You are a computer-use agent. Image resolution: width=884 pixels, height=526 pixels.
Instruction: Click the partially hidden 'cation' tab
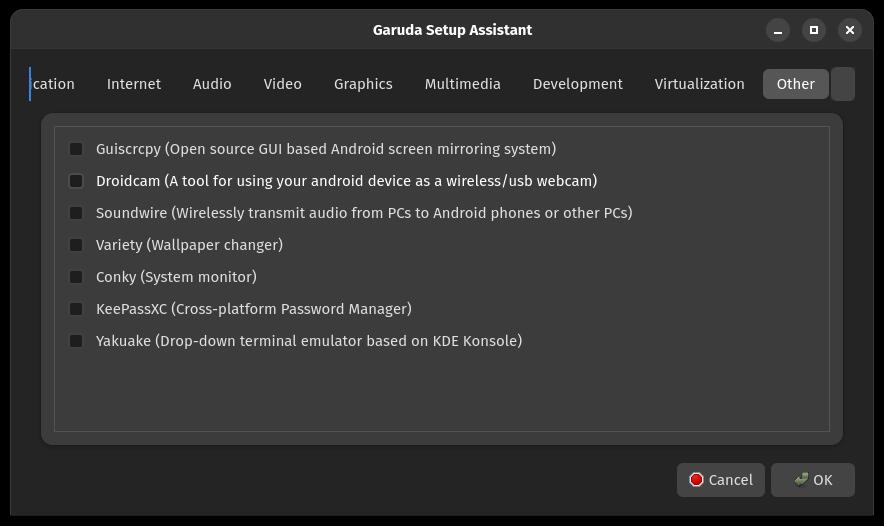(x=54, y=84)
